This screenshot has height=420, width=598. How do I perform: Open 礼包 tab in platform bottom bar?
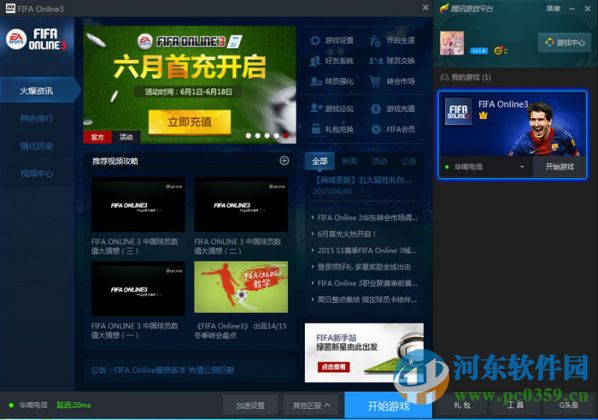pos(462,405)
